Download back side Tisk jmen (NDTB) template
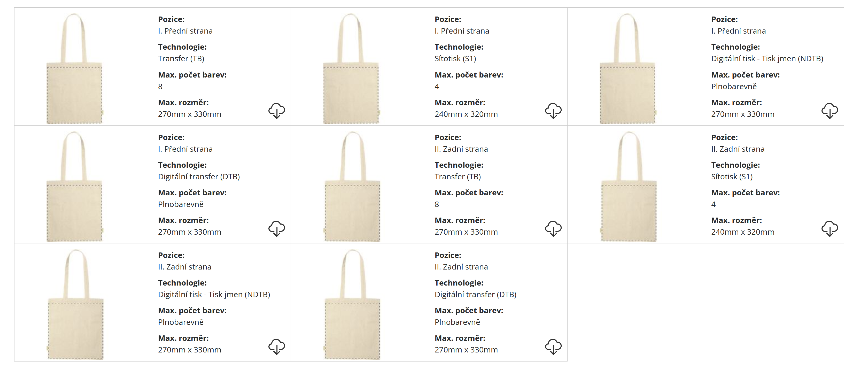This screenshot has height=369, width=868. [276, 347]
